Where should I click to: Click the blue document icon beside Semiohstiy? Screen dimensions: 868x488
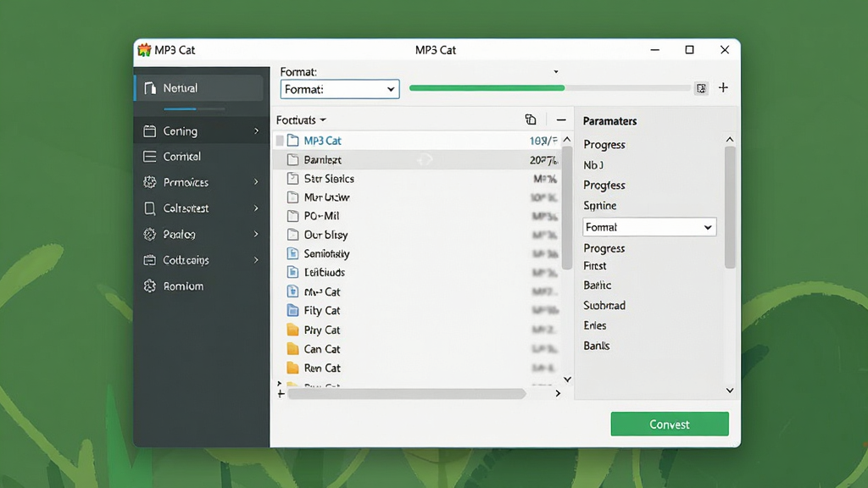(292, 253)
